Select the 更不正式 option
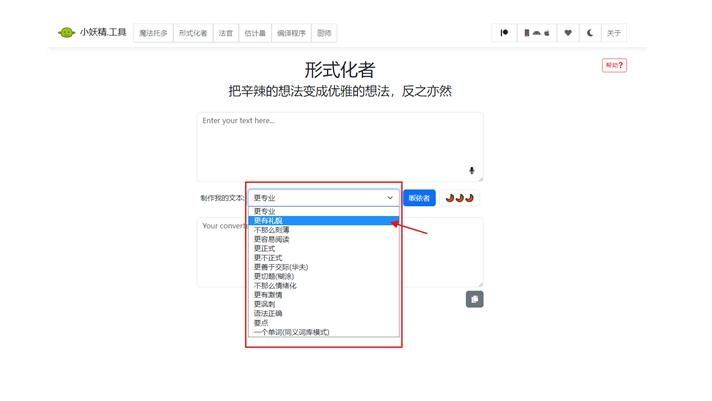Image resolution: width=712 pixels, height=401 pixels. (x=324, y=258)
